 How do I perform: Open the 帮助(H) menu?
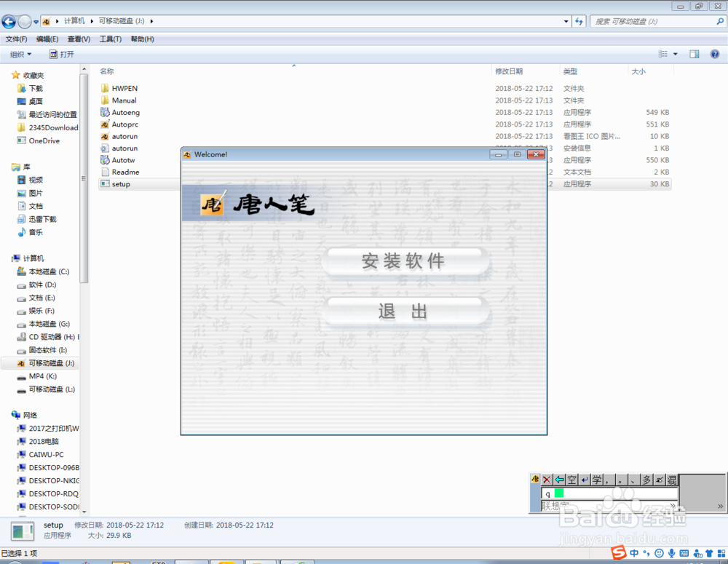pyautogui.click(x=142, y=39)
